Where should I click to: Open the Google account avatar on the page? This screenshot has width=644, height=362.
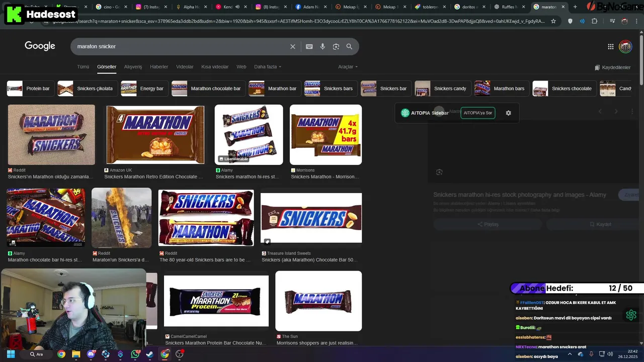[625, 47]
